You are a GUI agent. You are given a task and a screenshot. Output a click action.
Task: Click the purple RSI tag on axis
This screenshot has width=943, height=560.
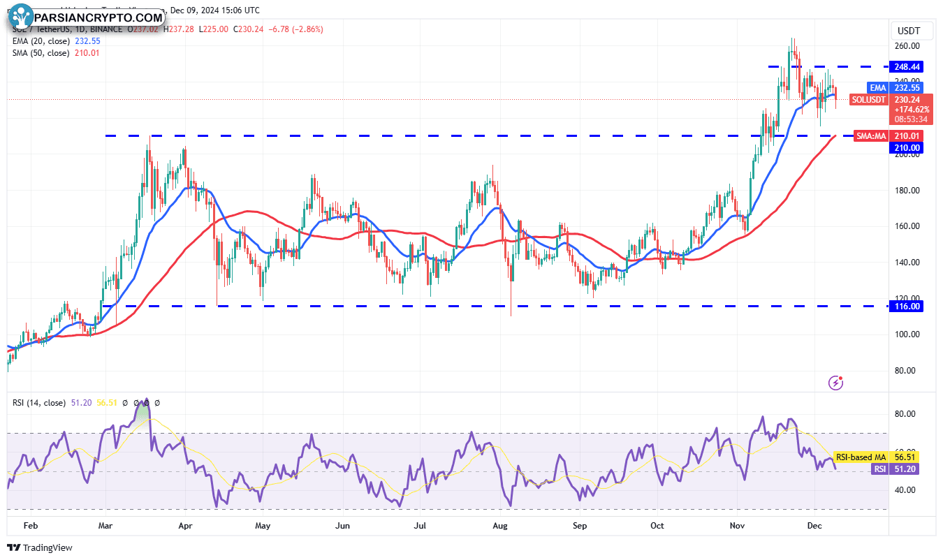(x=879, y=469)
